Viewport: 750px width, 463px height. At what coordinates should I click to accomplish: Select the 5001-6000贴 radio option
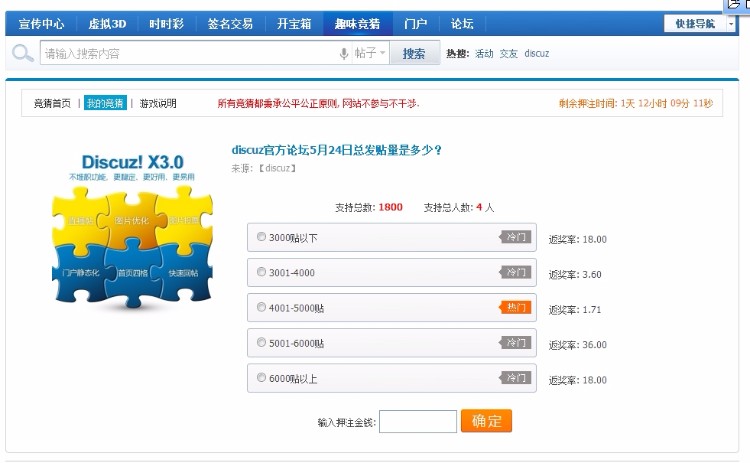(x=261, y=342)
